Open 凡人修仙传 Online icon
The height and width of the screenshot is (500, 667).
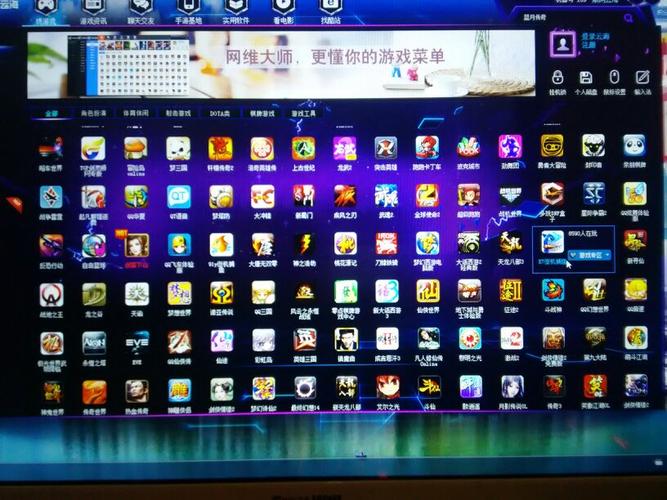coord(428,340)
